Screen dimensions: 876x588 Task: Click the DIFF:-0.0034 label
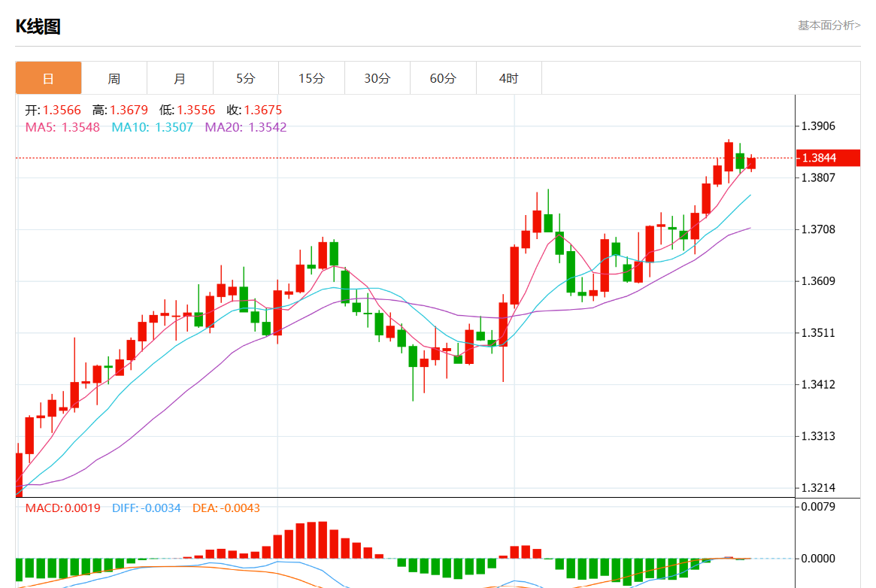click(147, 508)
